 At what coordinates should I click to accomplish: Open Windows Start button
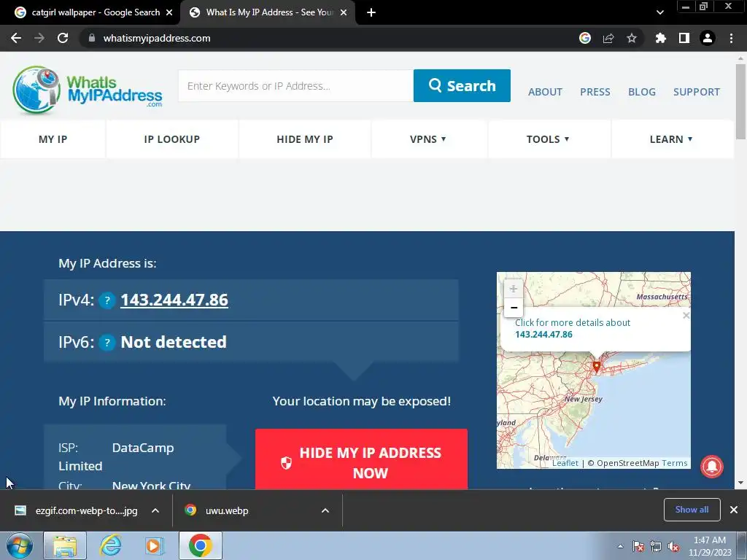[x=20, y=545]
